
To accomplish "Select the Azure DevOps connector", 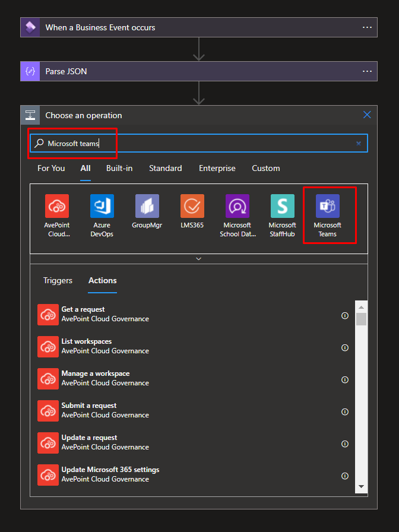I will coord(102,216).
